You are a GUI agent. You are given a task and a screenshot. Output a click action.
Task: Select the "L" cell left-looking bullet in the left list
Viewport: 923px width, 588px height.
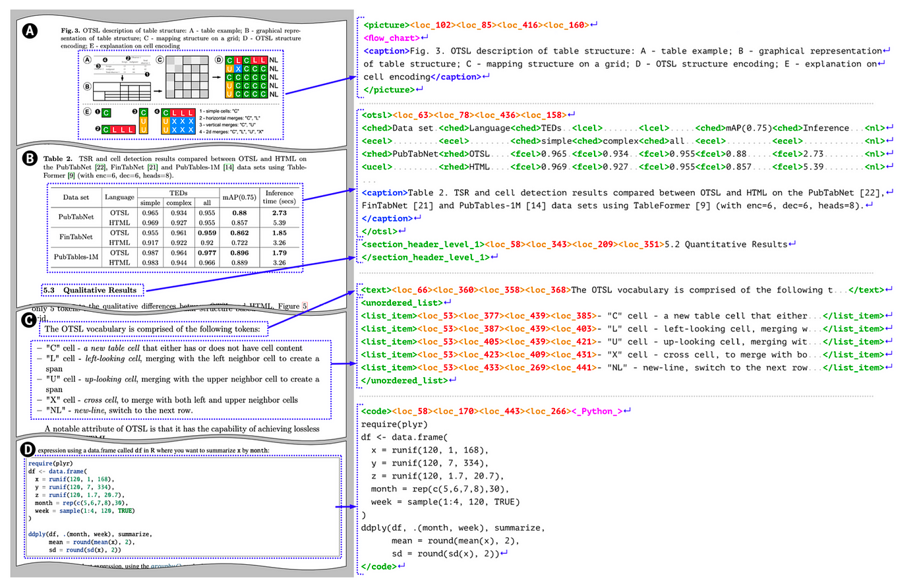pos(178,364)
